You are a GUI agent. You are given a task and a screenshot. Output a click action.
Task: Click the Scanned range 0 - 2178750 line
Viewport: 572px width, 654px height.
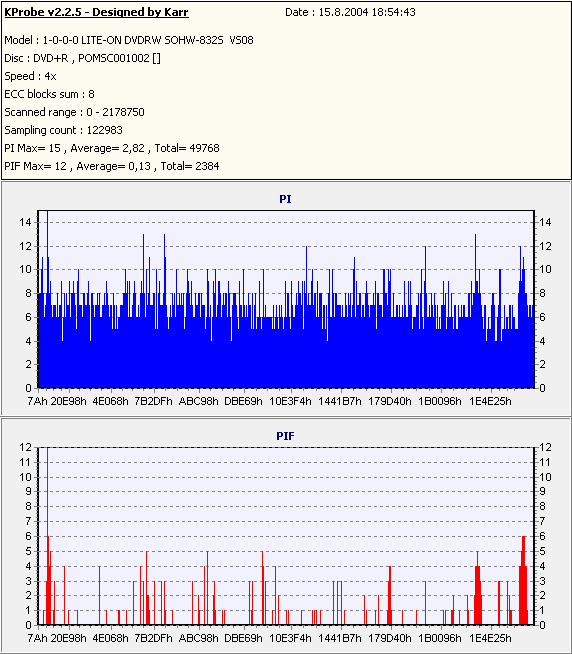(x=74, y=112)
